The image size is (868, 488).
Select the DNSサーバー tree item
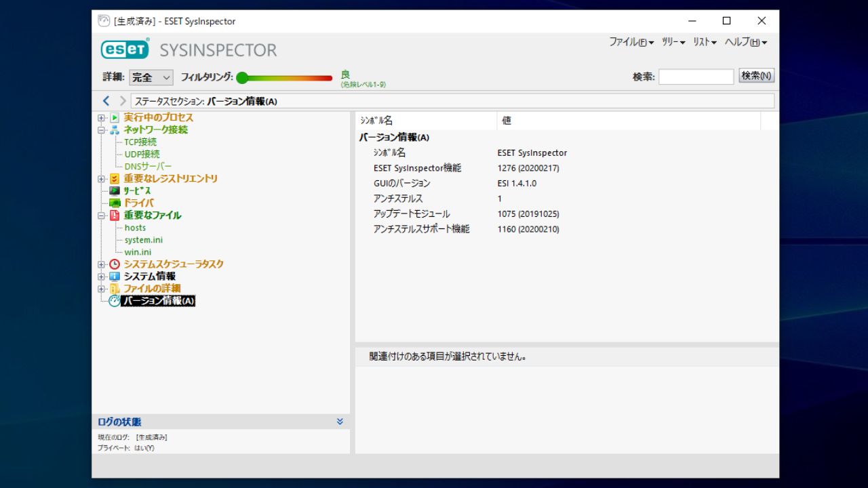148,167
